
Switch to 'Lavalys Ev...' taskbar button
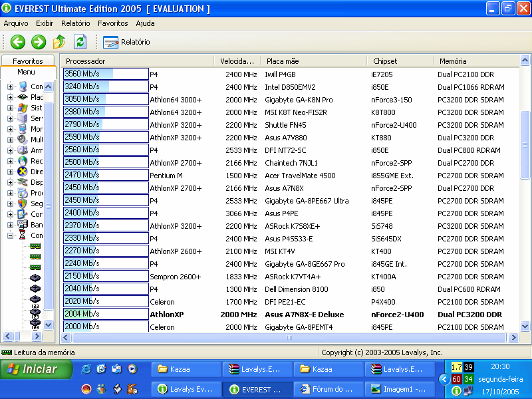[186, 389]
